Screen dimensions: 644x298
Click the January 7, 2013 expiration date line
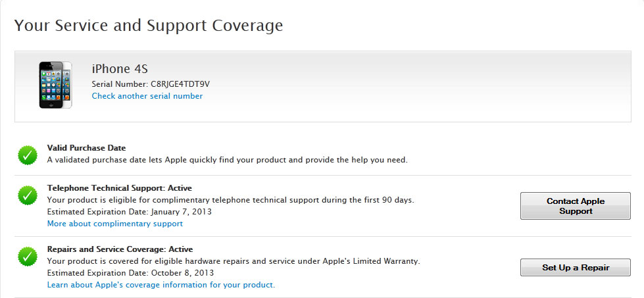129,212
